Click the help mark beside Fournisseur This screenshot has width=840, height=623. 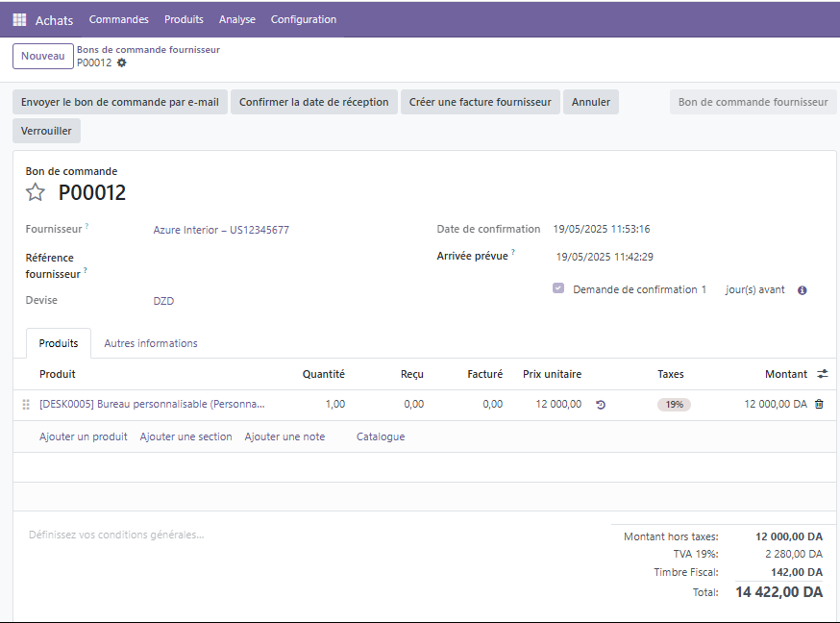pyautogui.click(x=86, y=226)
